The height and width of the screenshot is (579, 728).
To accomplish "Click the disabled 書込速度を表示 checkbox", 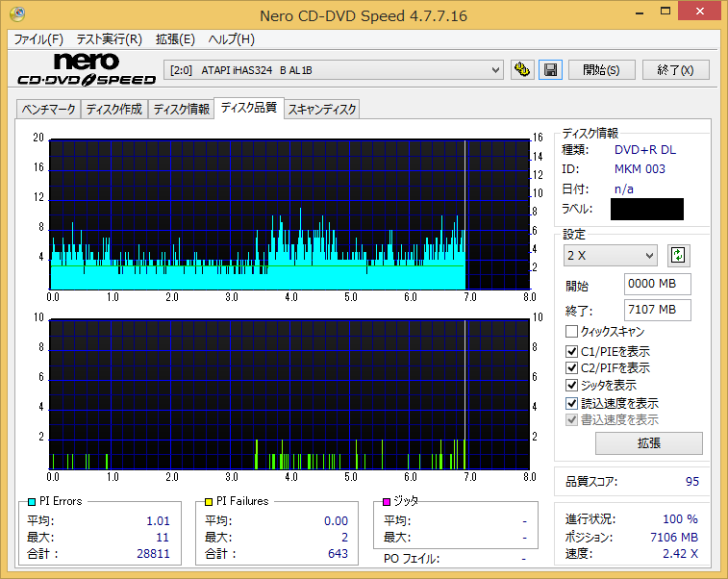I will pos(571,419).
